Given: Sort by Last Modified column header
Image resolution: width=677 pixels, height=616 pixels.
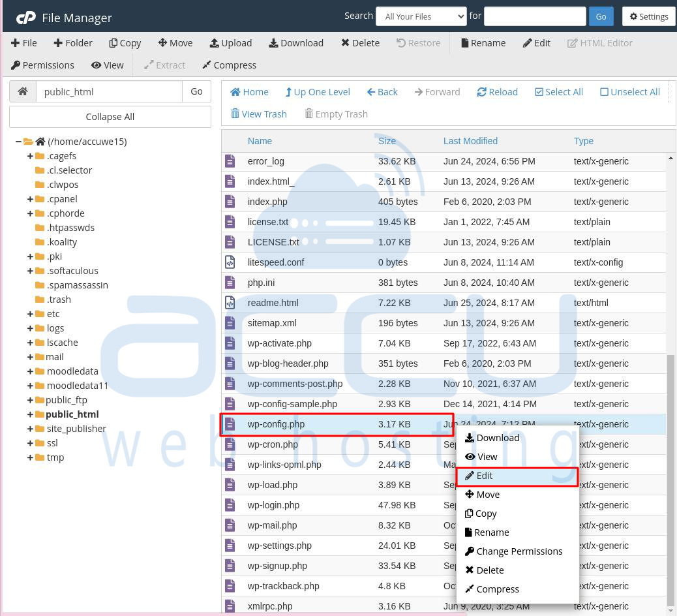Looking at the screenshot, I should (x=470, y=141).
